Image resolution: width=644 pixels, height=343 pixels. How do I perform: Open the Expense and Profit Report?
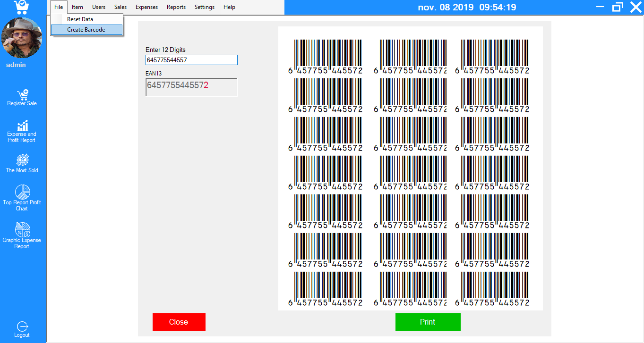[22, 131]
